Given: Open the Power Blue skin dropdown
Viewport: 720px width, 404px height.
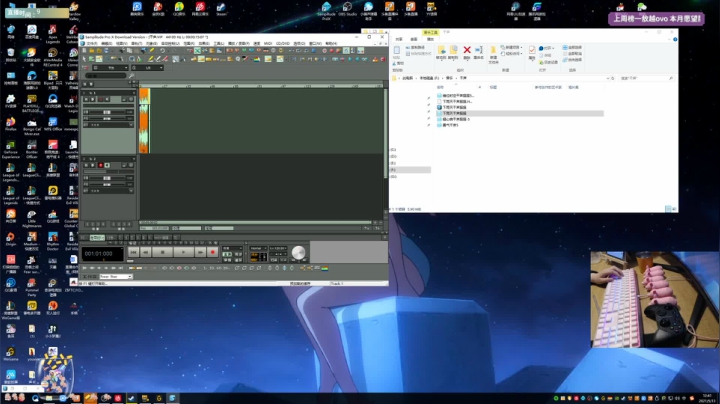Looking at the screenshot, I should (116, 276).
